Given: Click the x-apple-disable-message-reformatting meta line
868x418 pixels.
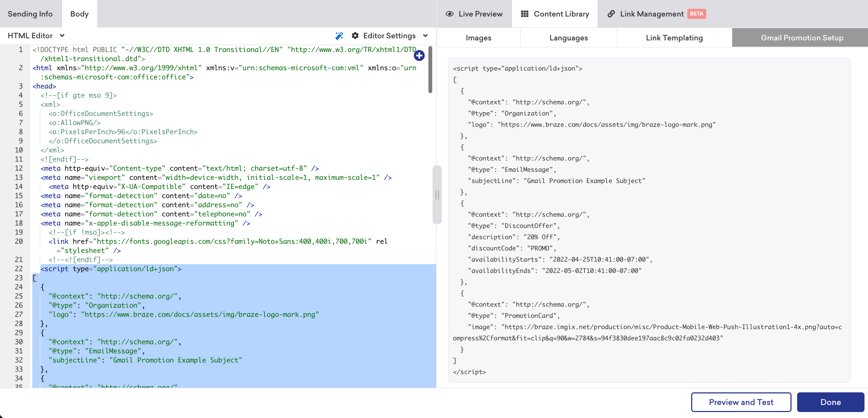Looking at the screenshot, I should [x=145, y=223].
